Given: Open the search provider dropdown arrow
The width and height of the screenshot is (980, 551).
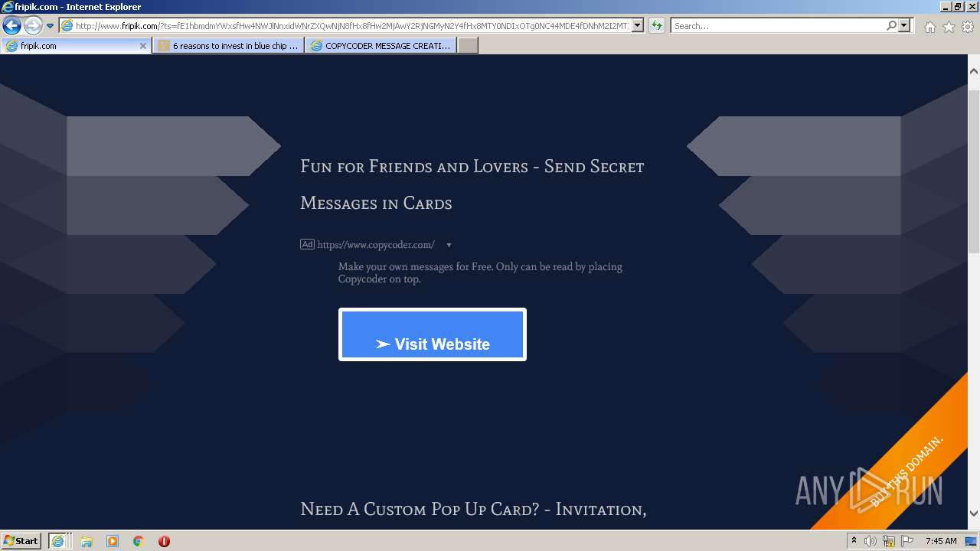Looking at the screenshot, I should 904,26.
